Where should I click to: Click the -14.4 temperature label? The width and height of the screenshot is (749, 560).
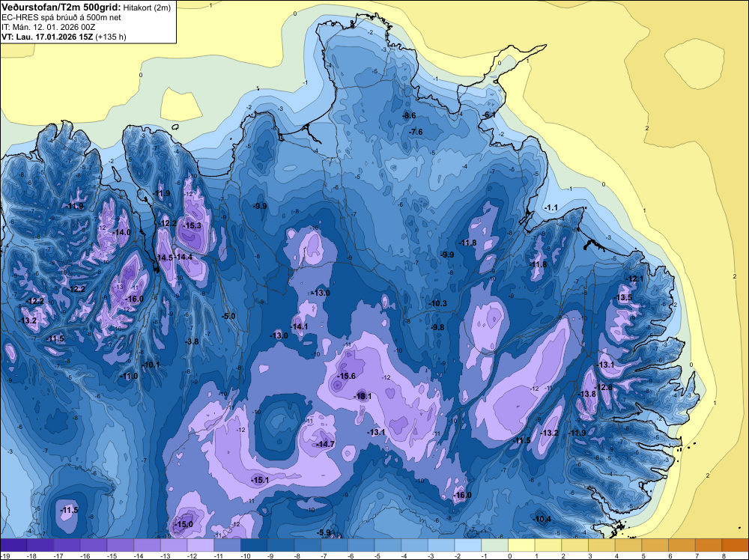[183, 257]
